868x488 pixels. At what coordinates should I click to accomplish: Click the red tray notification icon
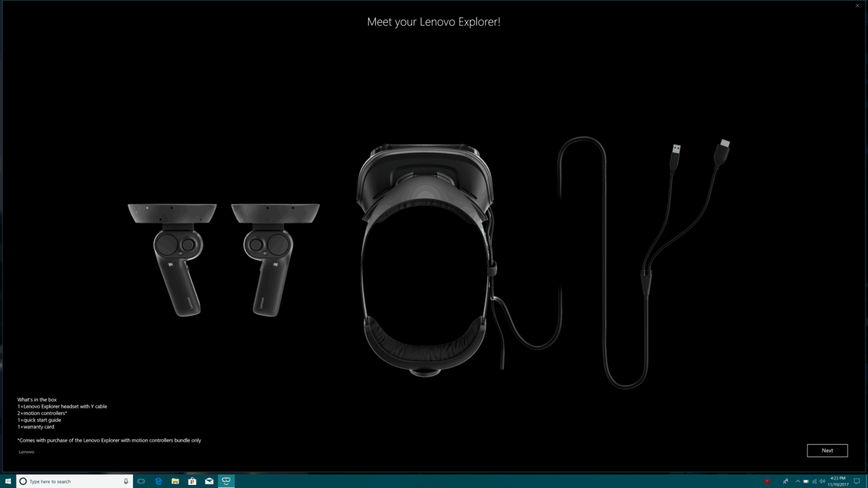click(767, 482)
